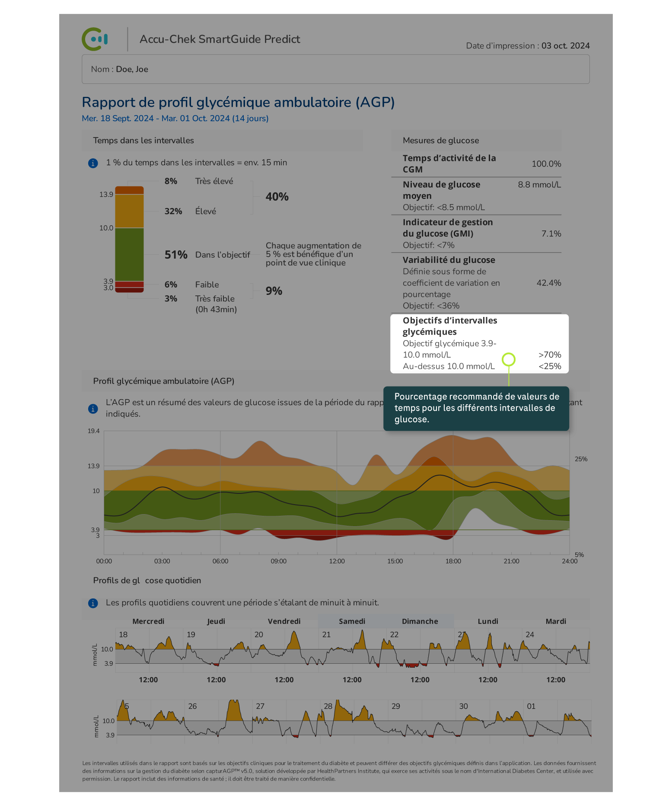Click the '42.4%' variability value

tap(549, 283)
